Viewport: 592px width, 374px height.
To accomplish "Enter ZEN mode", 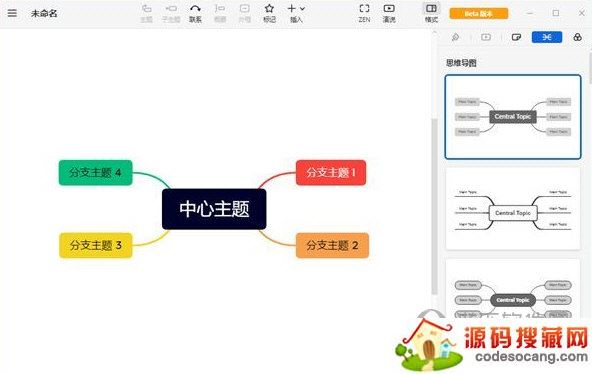I will [364, 13].
